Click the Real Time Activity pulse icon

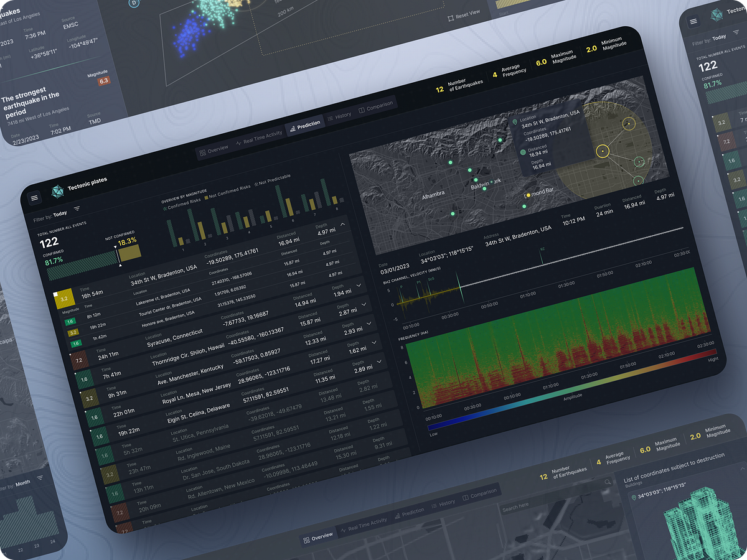pyautogui.click(x=238, y=142)
